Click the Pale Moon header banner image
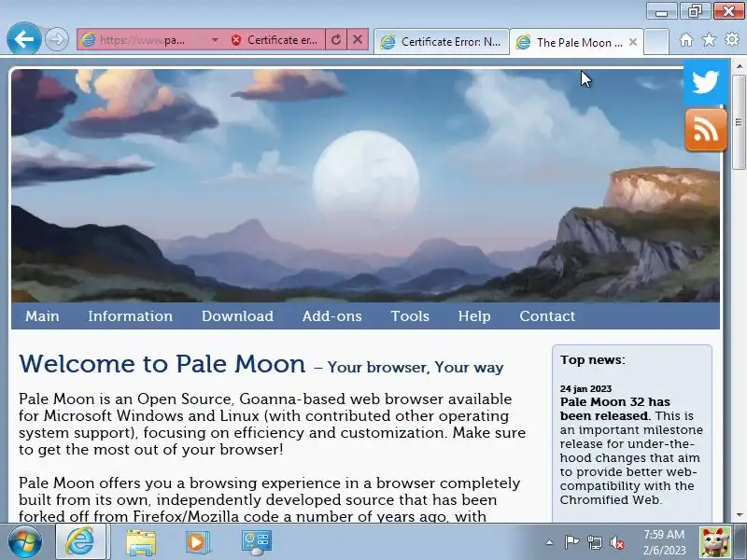The width and height of the screenshot is (747, 560). tap(365, 186)
